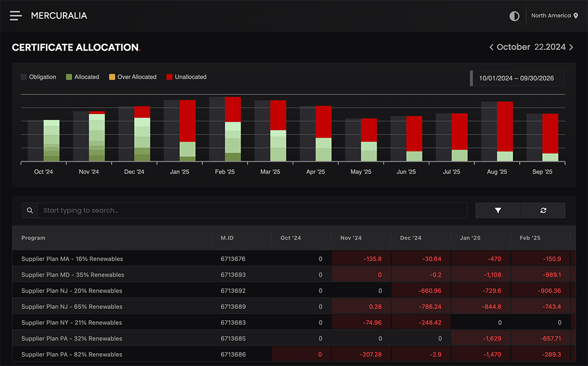
Task: Advance to next date with right chevron
Action: [571, 47]
